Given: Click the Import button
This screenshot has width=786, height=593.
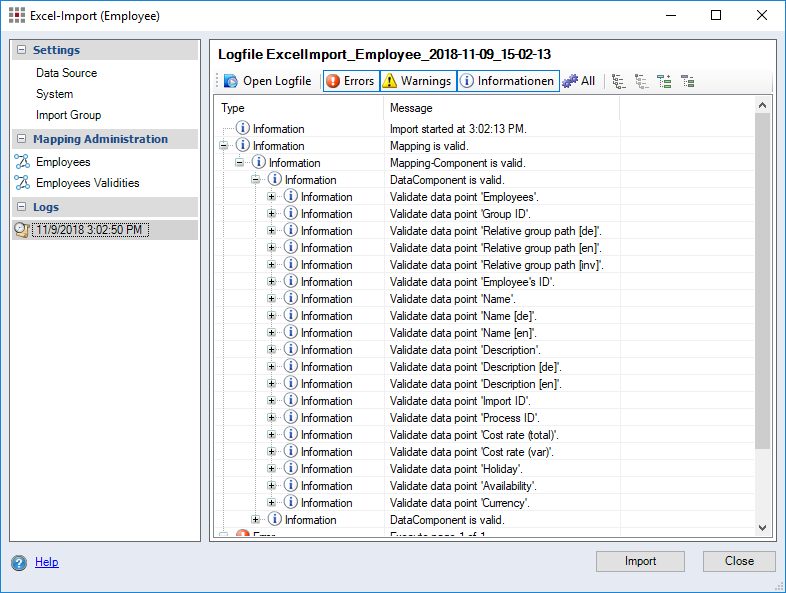Looking at the screenshot, I should 640,561.
